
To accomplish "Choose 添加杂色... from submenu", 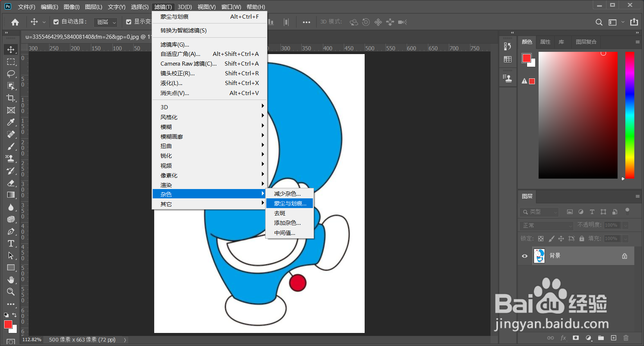I will [289, 223].
